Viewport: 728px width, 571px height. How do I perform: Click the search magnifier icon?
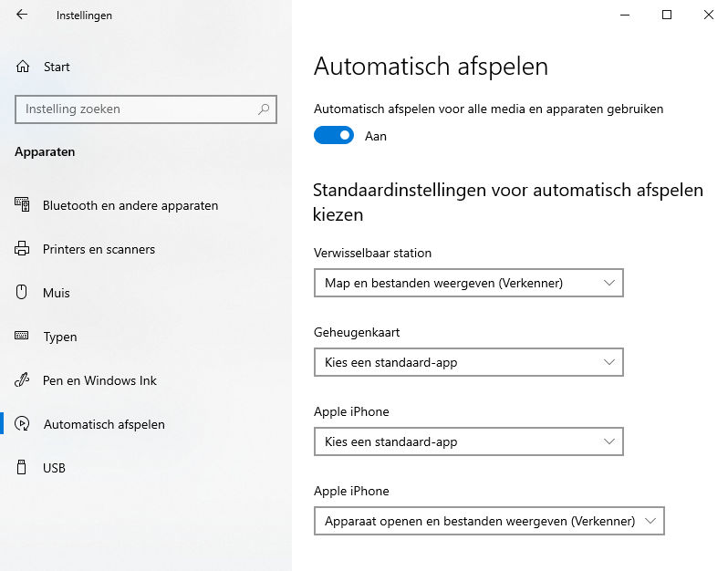pos(264,109)
